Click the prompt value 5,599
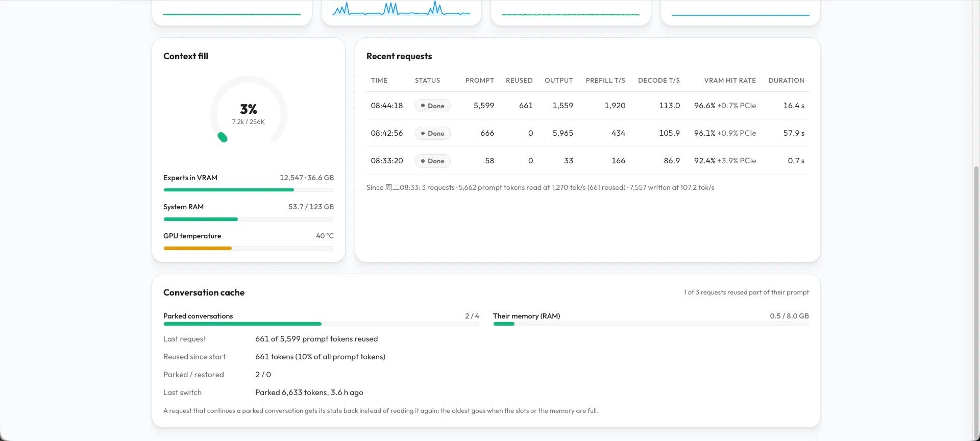The width and height of the screenshot is (980, 441). (484, 106)
